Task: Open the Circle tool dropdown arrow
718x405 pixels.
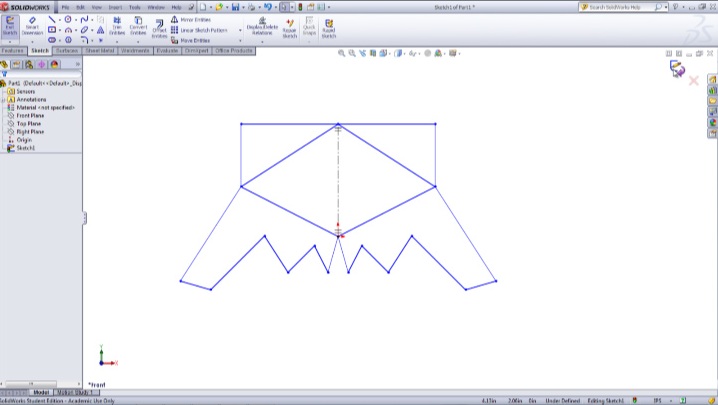Action: pyautogui.click(x=76, y=20)
